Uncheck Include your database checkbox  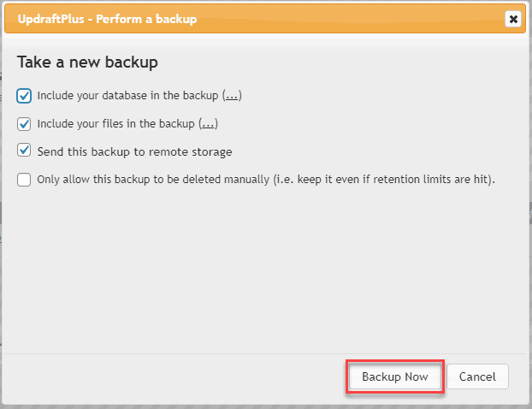(24, 96)
